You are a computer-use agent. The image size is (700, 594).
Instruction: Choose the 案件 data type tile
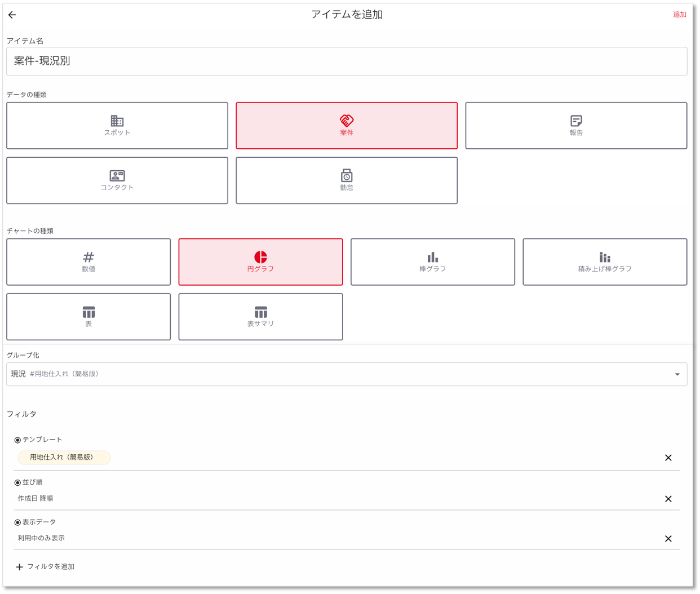pos(346,126)
